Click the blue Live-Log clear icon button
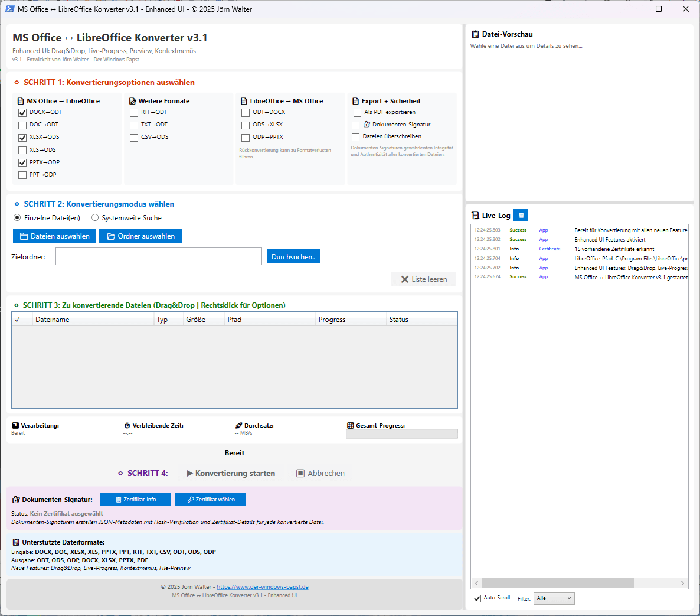This screenshot has width=700, height=616. pyautogui.click(x=521, y=216)
